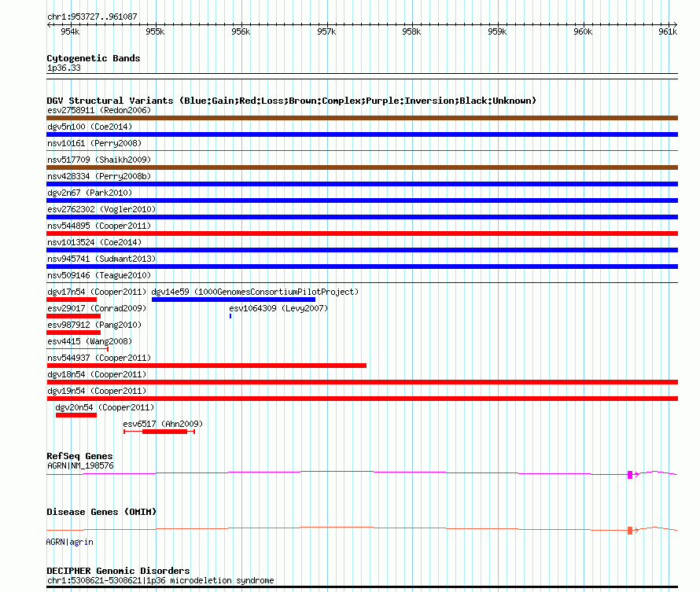Click the esv2762302 (Vogler2010) label
The height and width of the screenshot is (592, 700).
[x=101, y=209]
